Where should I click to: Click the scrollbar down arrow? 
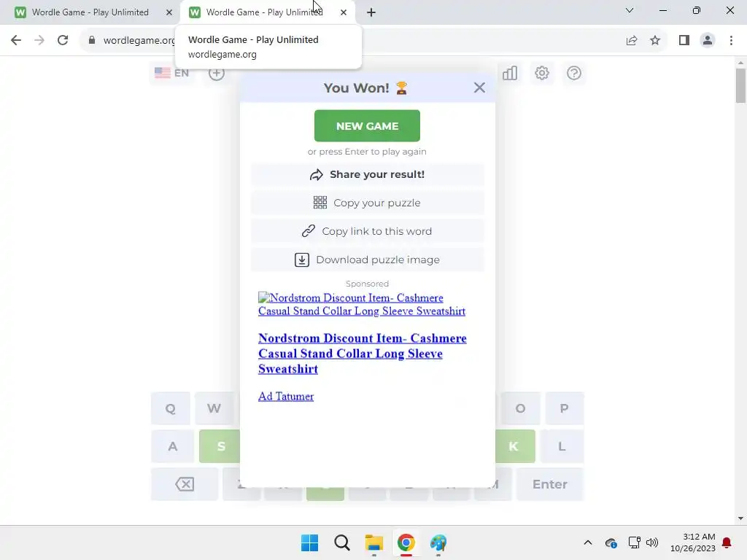coord(740,518)
